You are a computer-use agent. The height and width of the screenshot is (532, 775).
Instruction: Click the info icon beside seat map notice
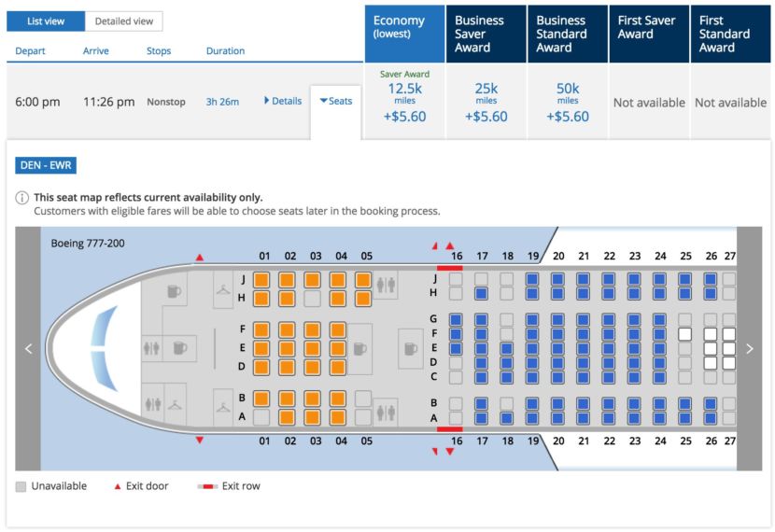coord(22,198)
